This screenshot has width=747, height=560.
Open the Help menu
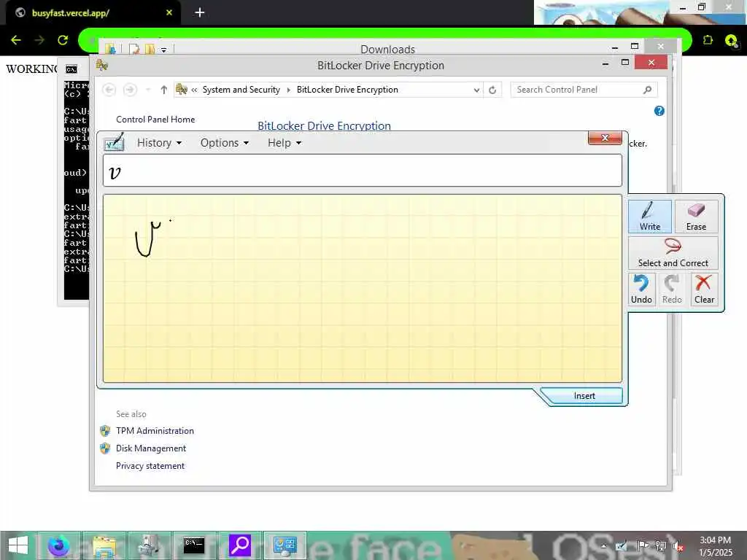(x=285, y=143)
